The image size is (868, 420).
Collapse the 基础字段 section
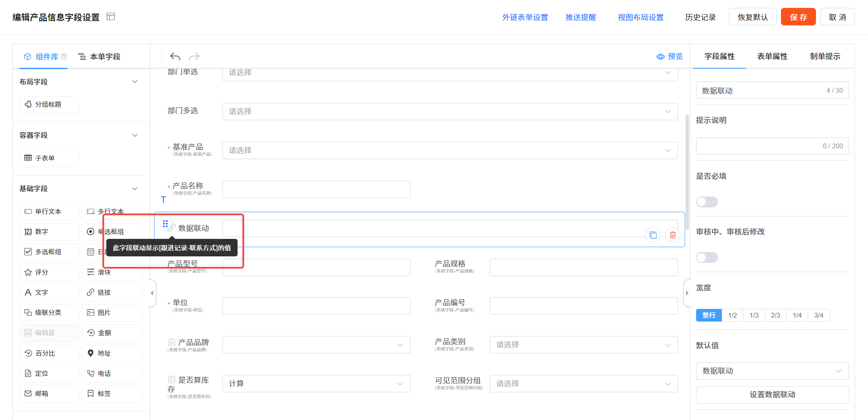coord(135,189)
